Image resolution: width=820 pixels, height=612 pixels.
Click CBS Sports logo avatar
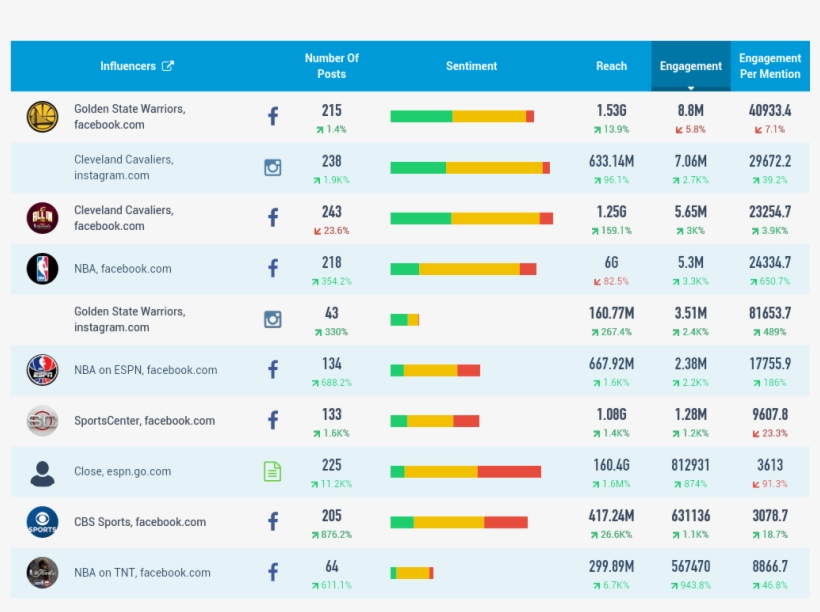point(42,522)
